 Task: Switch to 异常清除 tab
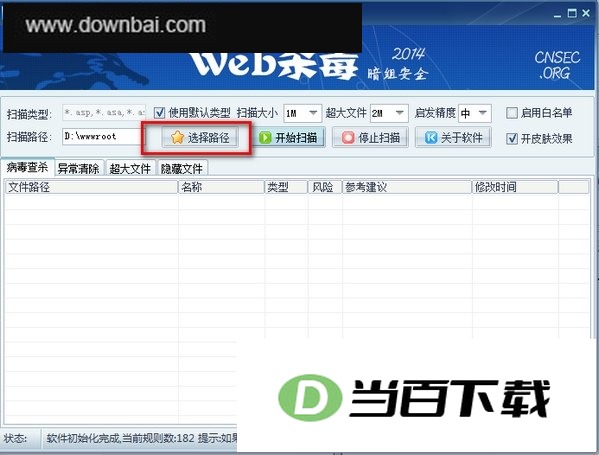[79, 168]
